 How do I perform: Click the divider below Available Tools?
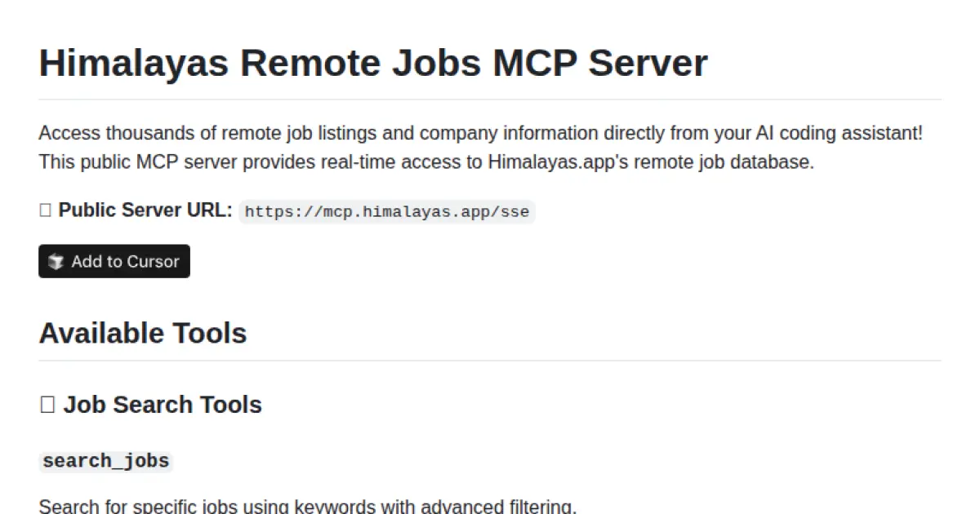(490, 359)
